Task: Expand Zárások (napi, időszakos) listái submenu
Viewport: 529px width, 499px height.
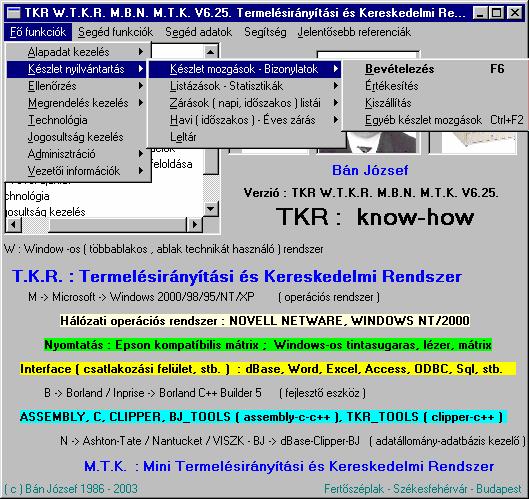Action: [245, 103]
